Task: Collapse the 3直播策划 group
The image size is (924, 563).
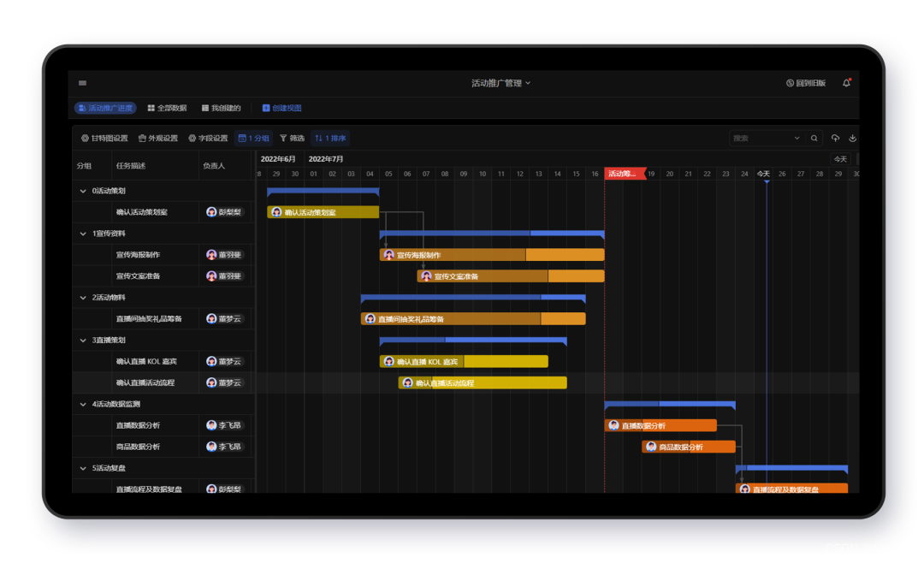Action: click(83, 341)
